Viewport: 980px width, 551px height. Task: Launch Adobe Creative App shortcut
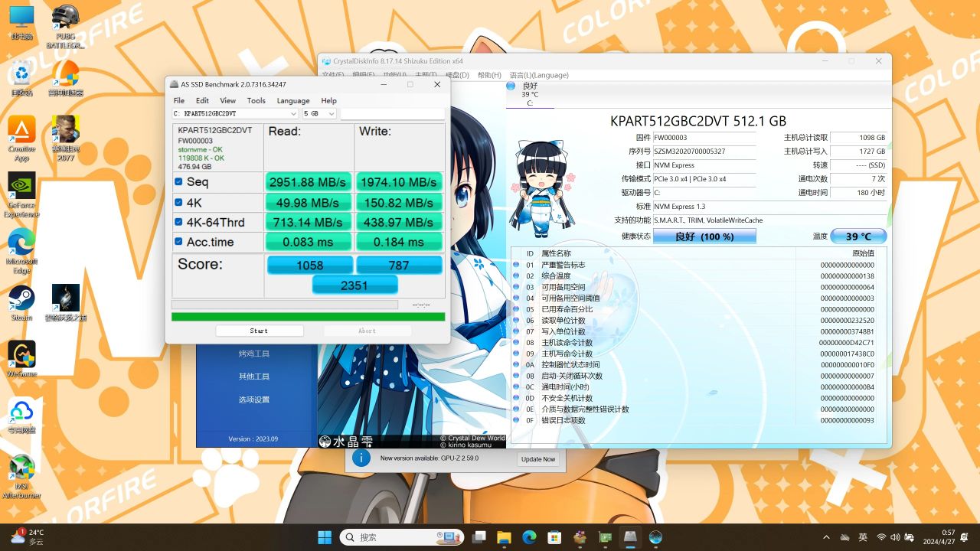21,139
